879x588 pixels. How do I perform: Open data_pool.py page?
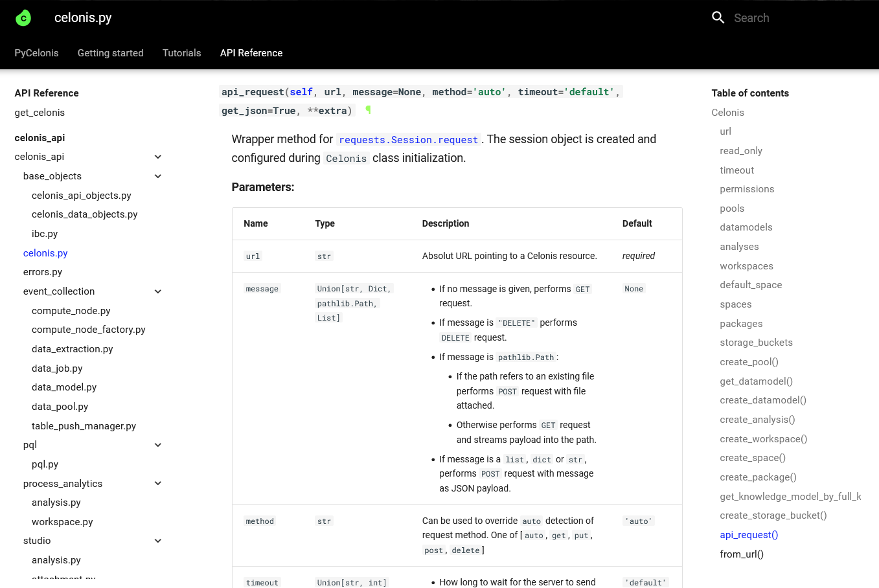[x=60, y=407]
